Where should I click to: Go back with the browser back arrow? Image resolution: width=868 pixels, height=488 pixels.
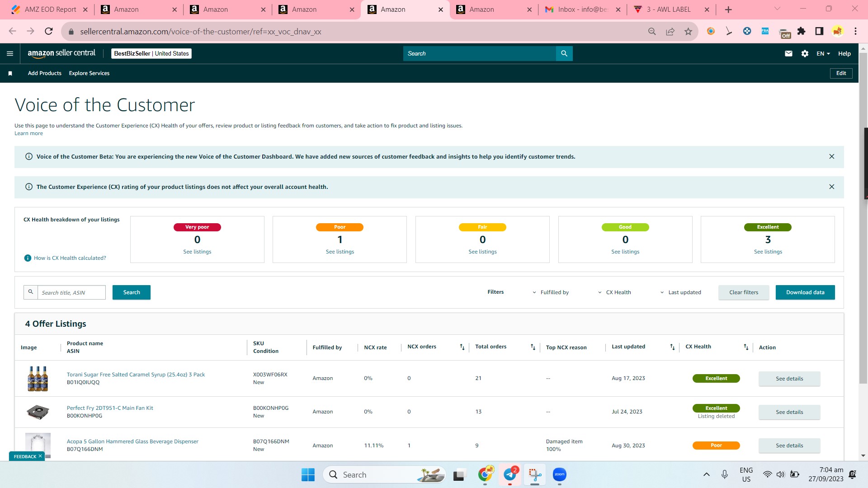click(13, 31)
